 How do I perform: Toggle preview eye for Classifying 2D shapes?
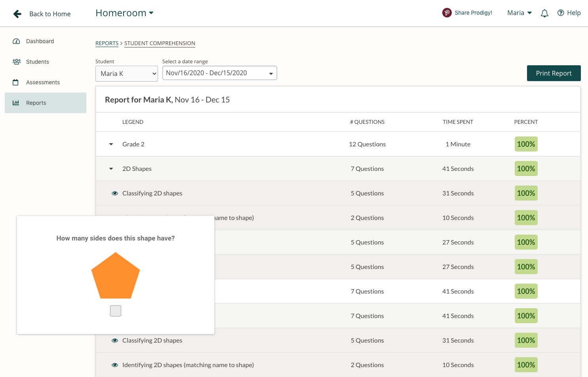(115, 193)
